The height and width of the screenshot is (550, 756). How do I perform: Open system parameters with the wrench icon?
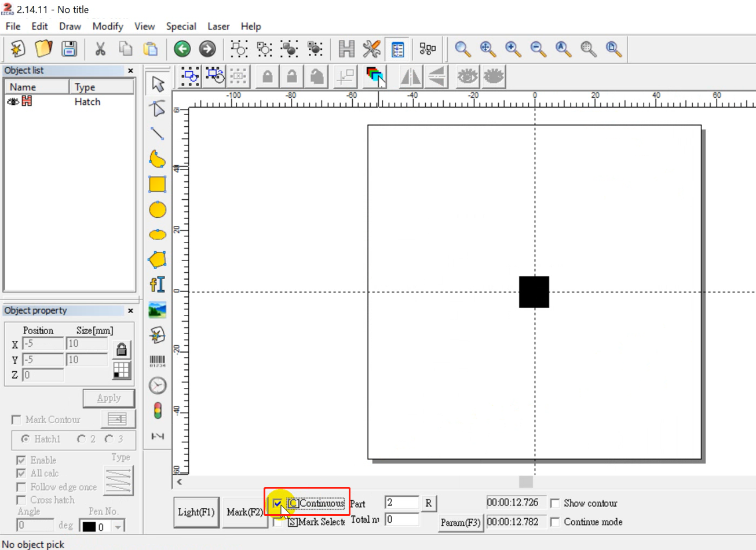point(371,49)
